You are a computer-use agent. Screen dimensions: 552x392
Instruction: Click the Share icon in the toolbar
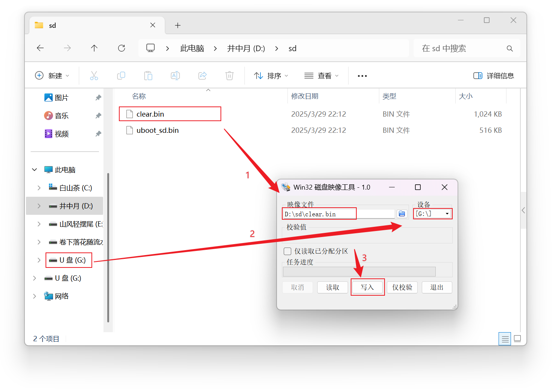(x=202, y=76)
